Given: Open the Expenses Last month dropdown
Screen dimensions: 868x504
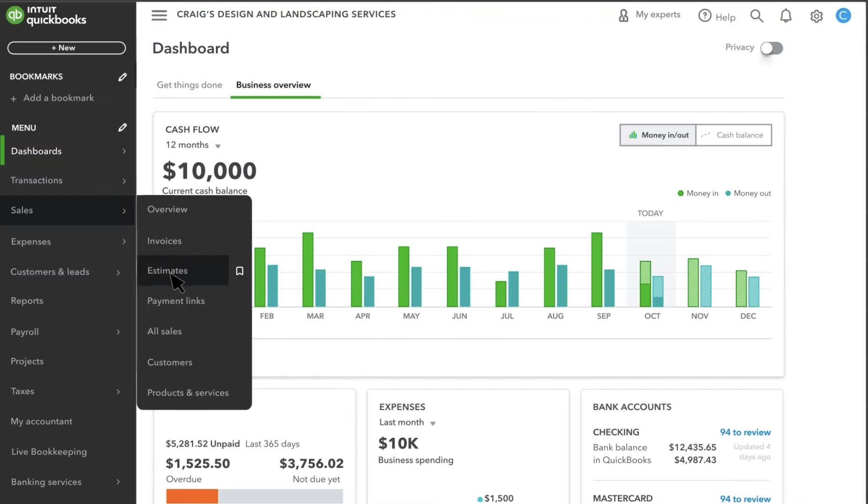Looking at the screenshot, I should (x=407, y=422).
